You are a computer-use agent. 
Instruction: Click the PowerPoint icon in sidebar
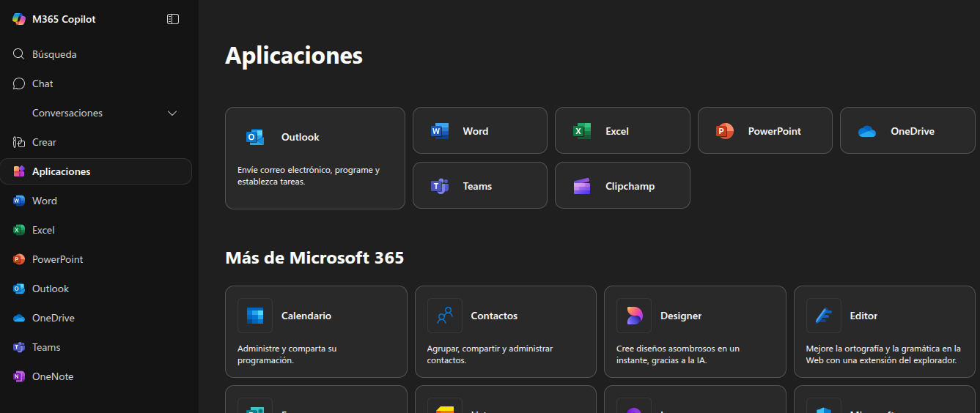coord(19,259)
